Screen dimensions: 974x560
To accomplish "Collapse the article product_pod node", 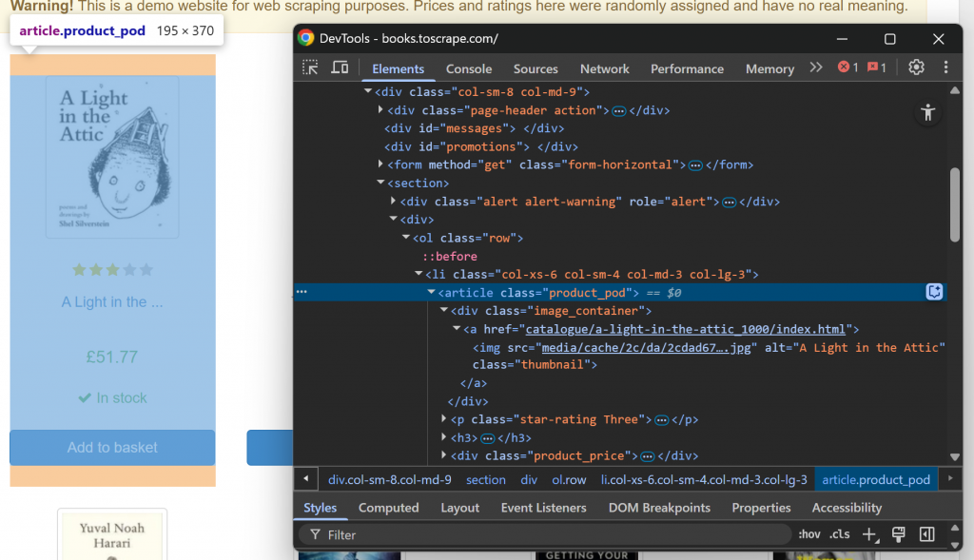I will tap(432, 293).
